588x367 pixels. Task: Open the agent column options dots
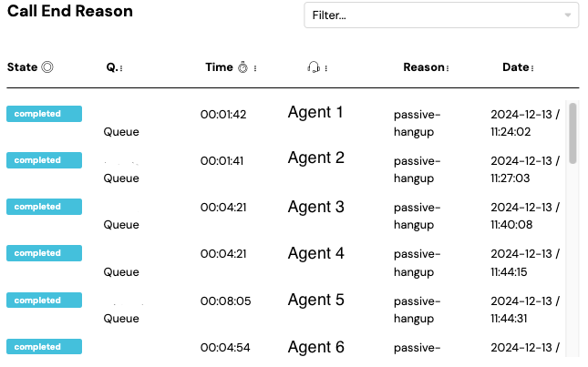coord(325,68)
